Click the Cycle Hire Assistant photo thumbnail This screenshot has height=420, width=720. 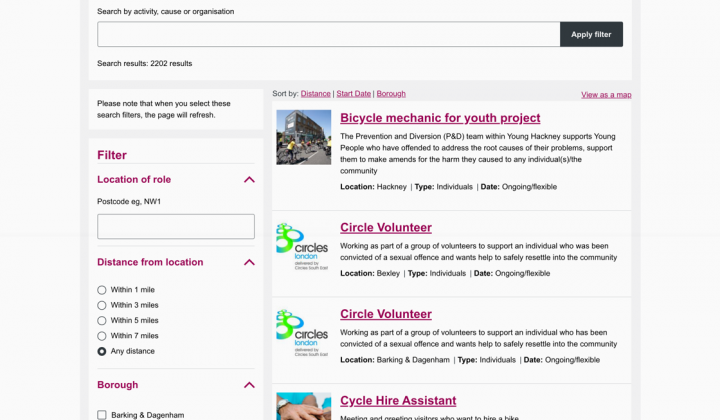click(304, 406)
